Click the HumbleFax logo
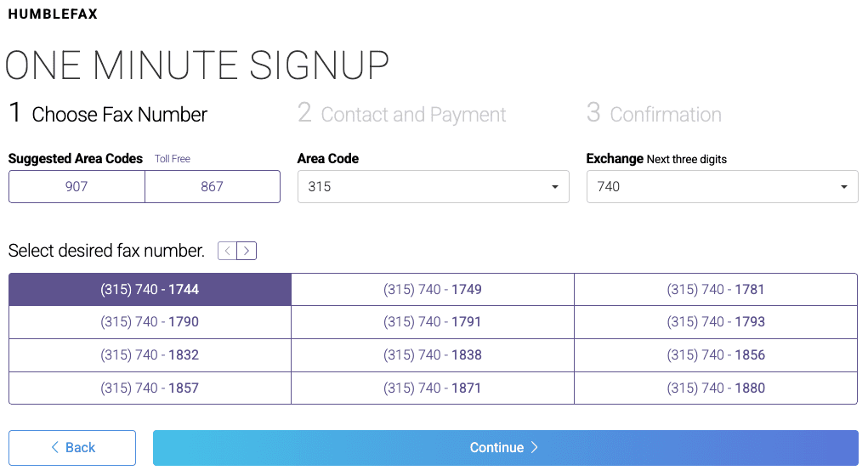The image size is (868, 476). 53,14
